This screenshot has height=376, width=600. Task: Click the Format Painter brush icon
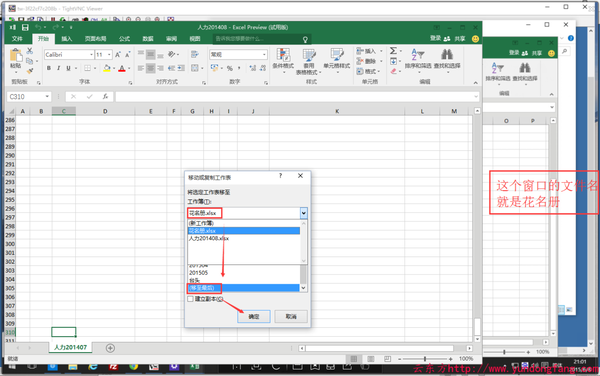click(29, 71)
